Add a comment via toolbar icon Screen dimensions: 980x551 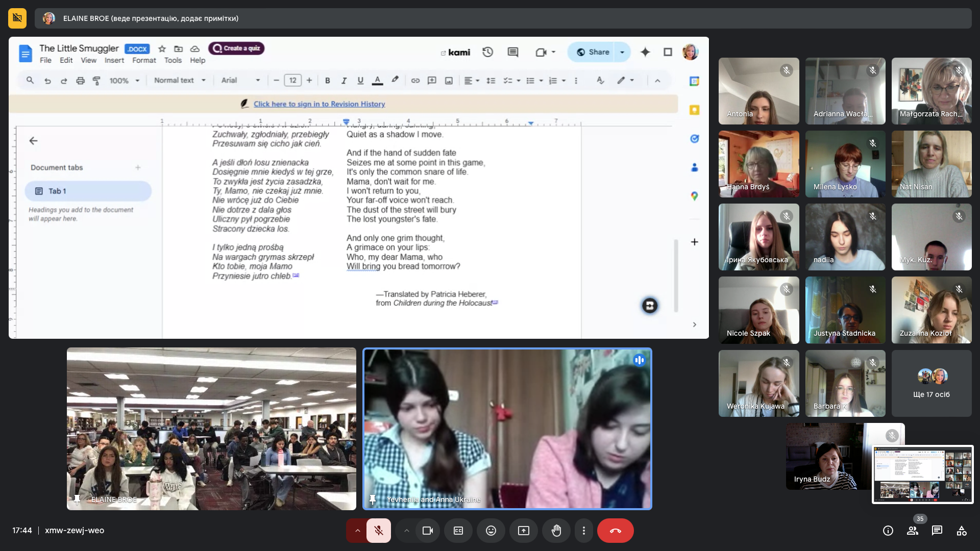coord(432,80)
